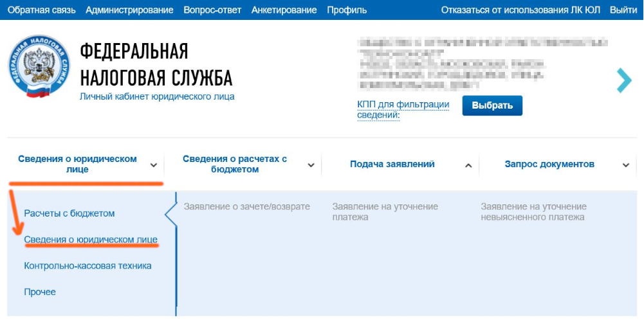Select Контрольно-кассовая техника in side list
This screenshot has height=322, width=644.
coord(88,266)
